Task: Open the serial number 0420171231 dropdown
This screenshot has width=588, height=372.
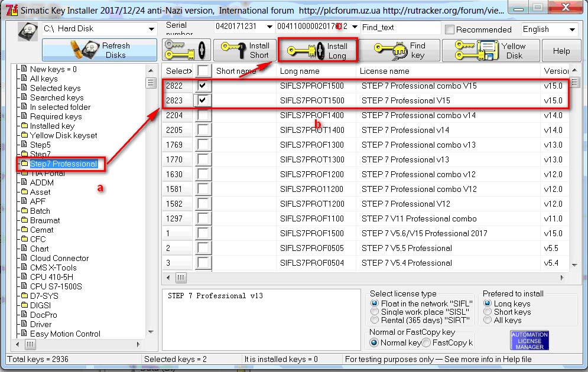Action: (x=269, y=27)
